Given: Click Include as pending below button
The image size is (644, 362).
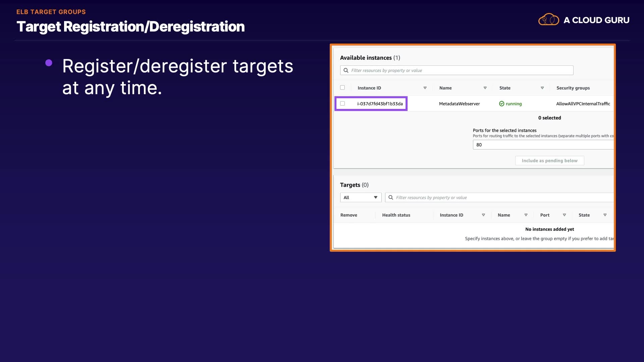Looking at the screenshot, I should click(x=549, y=161).
